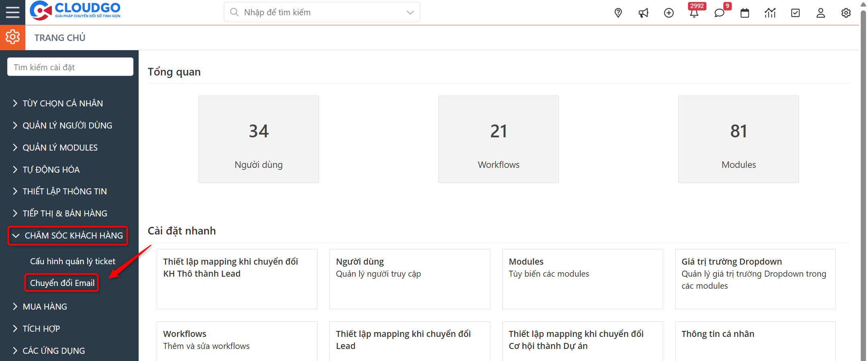Open the hamburger main menu
The image size is (868, 361).
pyautogui.click(x=12, y=12)
